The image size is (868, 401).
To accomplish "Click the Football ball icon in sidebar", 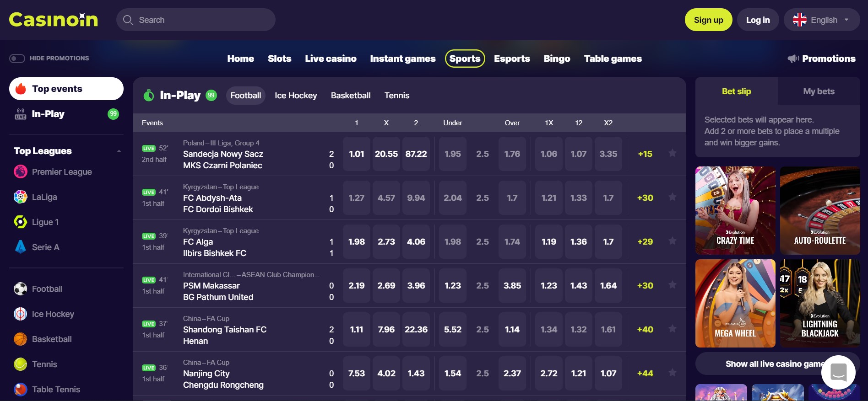I will tap(21, 289).
